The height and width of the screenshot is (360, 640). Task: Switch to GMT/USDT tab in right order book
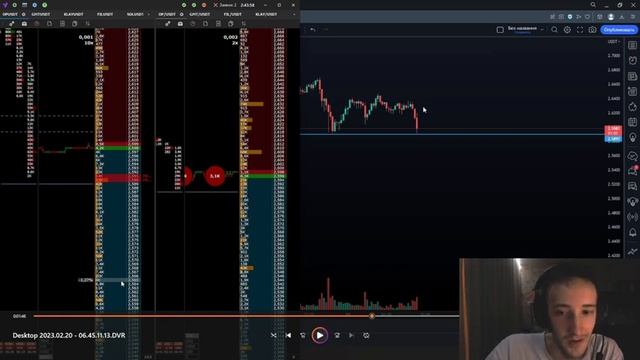[x=200, y=14]
